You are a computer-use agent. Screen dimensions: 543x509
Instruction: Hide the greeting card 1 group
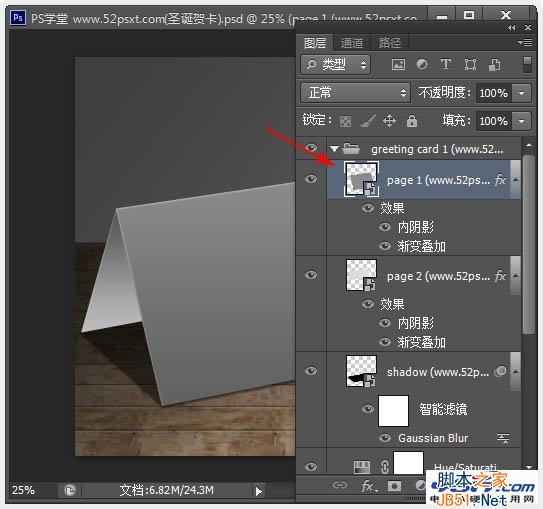(x=311, y=149)
